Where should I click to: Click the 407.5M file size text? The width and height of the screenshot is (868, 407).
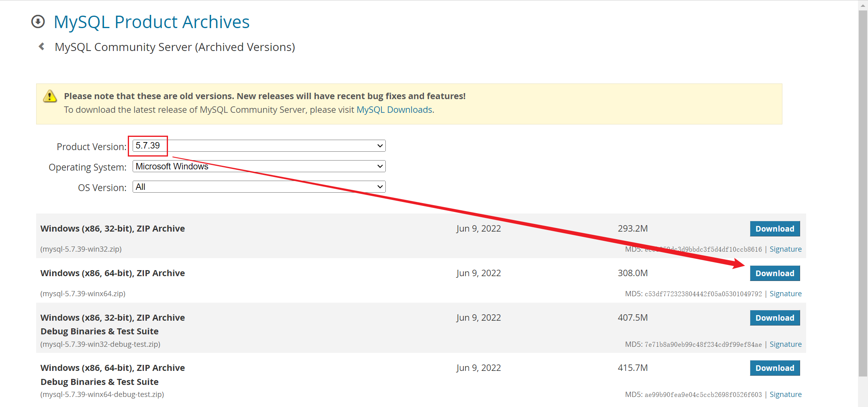point(633,318)
